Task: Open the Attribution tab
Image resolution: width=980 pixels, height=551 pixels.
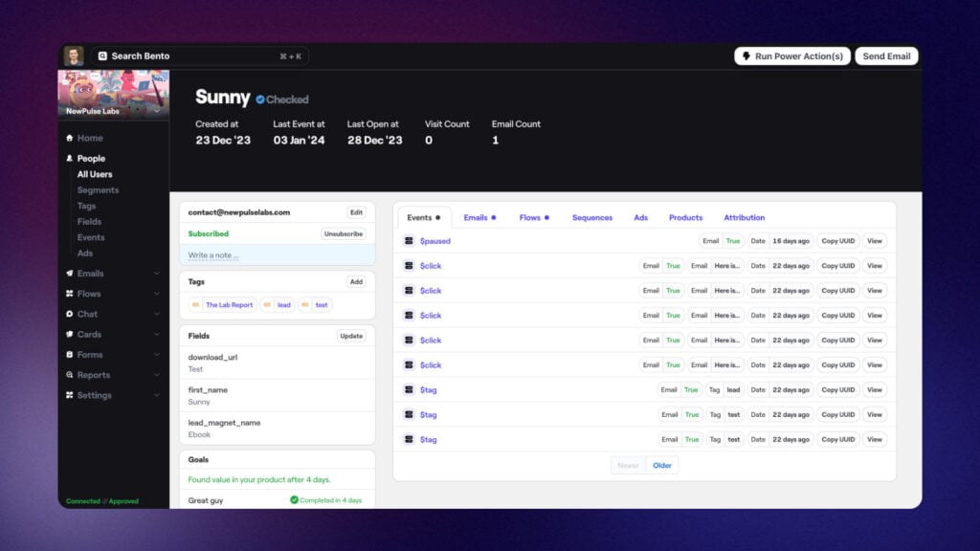Action: (744, 217)
